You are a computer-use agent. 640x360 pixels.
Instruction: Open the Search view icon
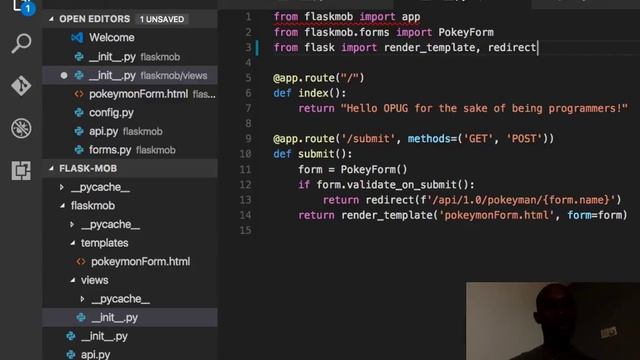coord(21,43)
